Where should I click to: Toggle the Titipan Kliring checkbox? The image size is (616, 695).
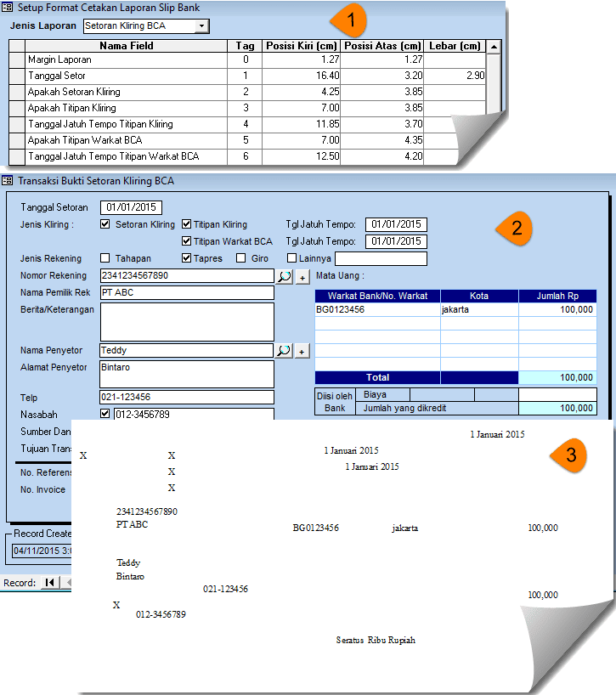click(x=187, y=224)
